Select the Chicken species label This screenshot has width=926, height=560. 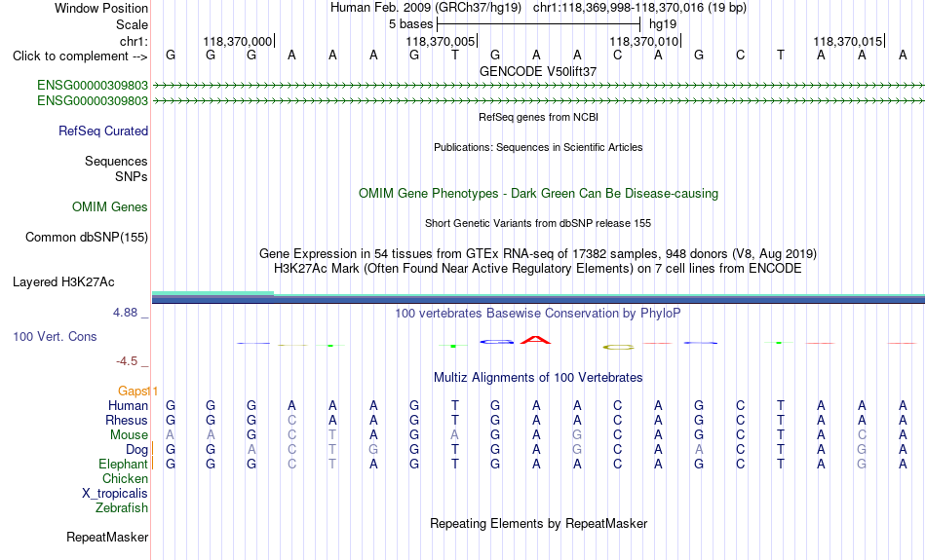(x=125, y=478)
